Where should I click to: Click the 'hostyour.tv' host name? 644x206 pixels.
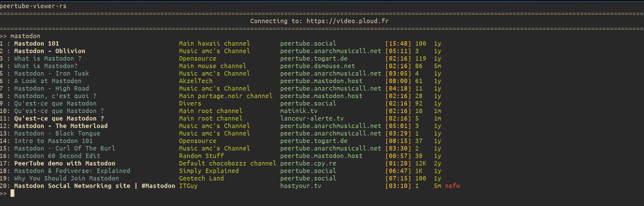[x=301, y=186]
